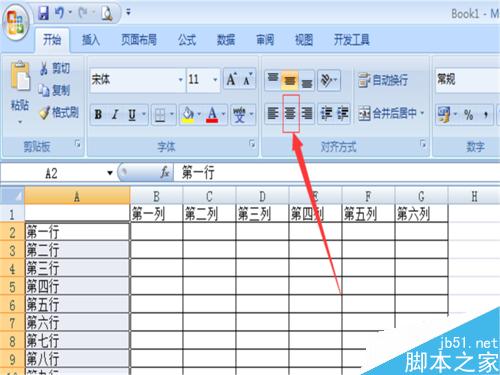Open the 开发工具 tab

(352, 40)
